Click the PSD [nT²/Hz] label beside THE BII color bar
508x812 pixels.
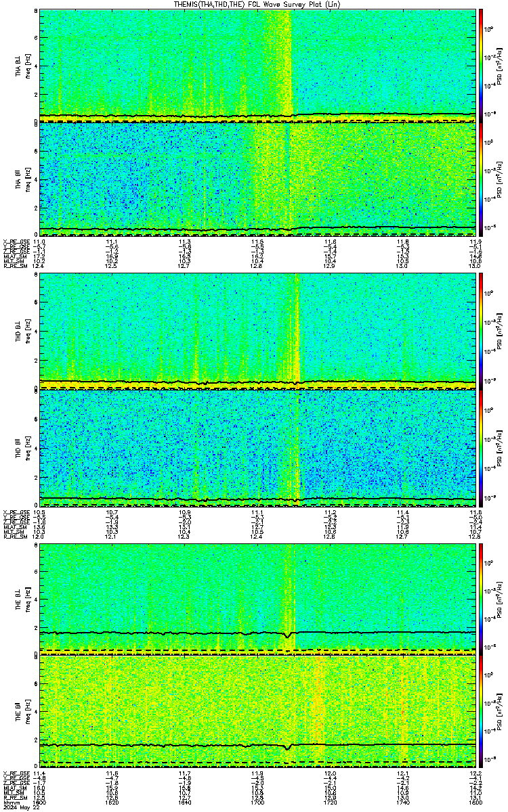pos(499,712)
